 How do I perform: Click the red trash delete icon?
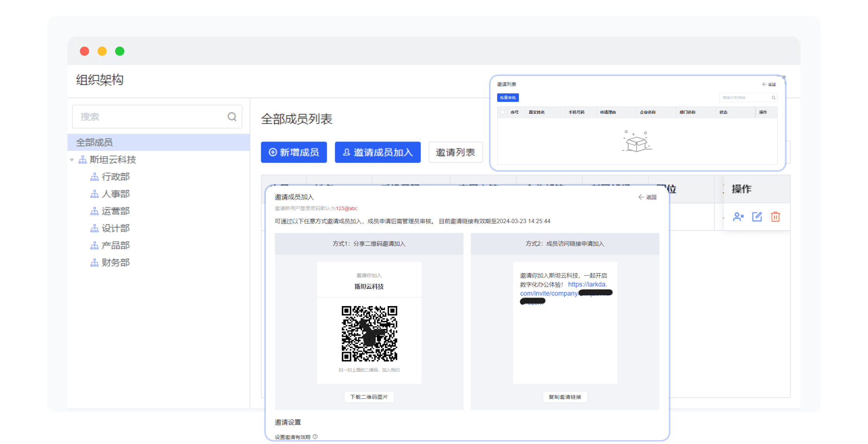click(775, 217)
